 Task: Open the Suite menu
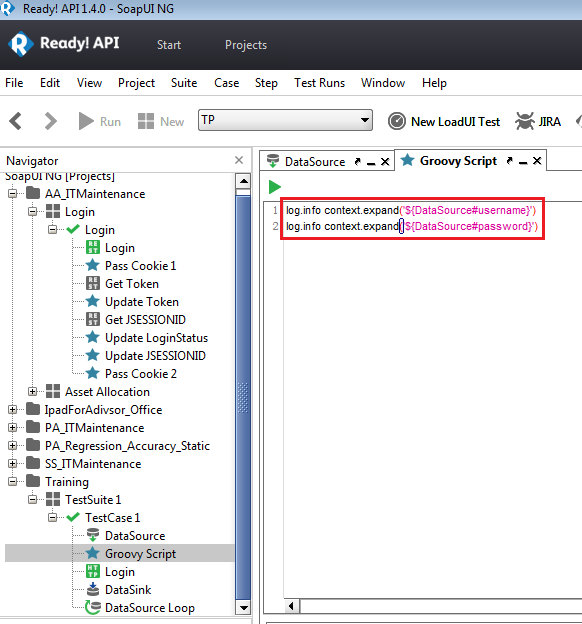point(184,83)
